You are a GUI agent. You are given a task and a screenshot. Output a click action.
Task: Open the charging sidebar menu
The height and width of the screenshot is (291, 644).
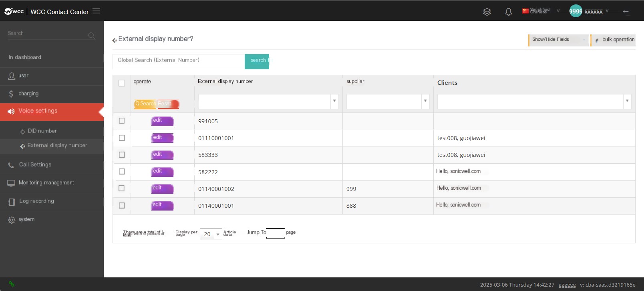pos(52,94)
